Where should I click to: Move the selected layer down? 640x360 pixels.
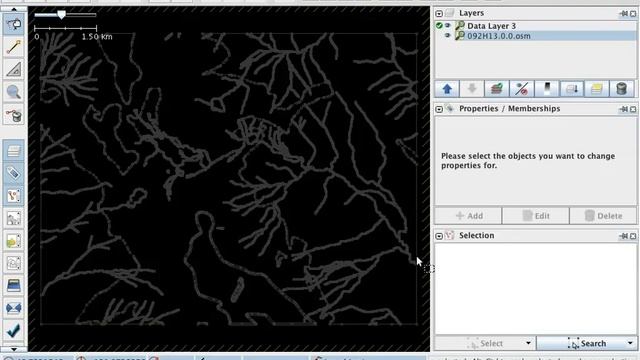pos(472,89)
